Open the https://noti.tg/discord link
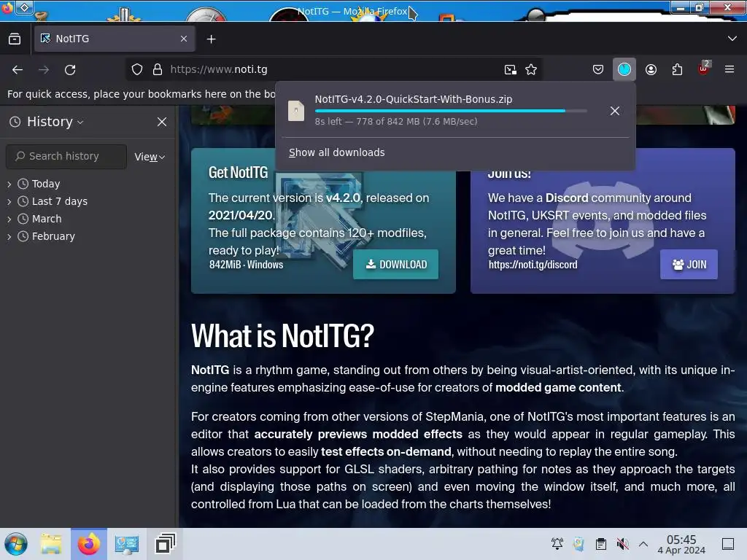Image resolution: width=747 pixels, height=560 pixels. pos(533,265)
